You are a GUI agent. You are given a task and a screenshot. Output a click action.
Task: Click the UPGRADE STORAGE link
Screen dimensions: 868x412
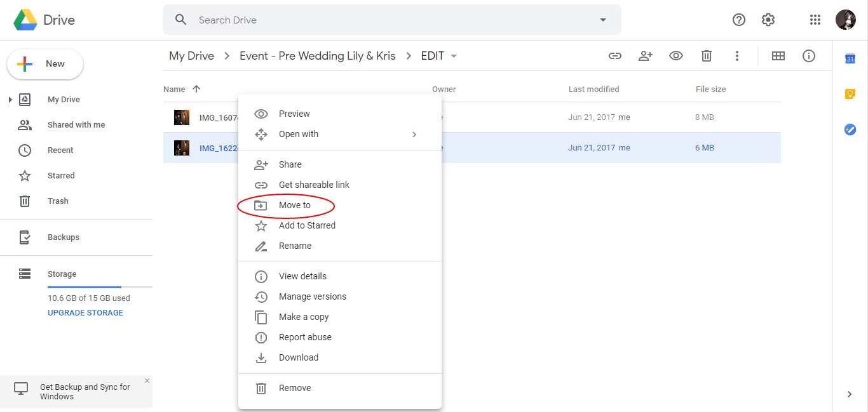click(85, 312)
